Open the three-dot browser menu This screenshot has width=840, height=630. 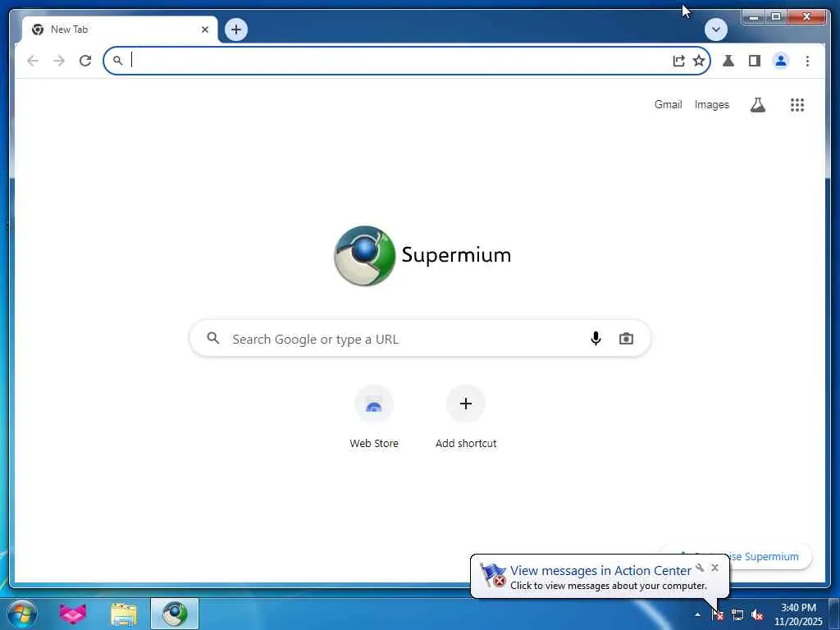tap(807, 61)
